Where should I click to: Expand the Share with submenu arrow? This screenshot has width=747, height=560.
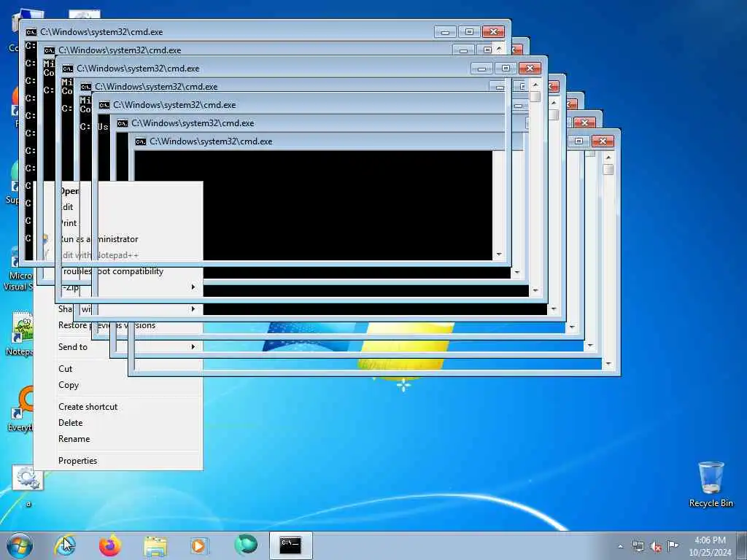[193, 308]
